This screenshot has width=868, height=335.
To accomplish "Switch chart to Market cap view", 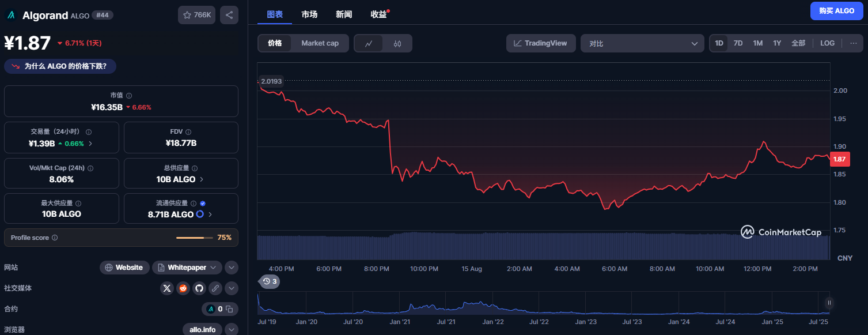I will [320, 43].
